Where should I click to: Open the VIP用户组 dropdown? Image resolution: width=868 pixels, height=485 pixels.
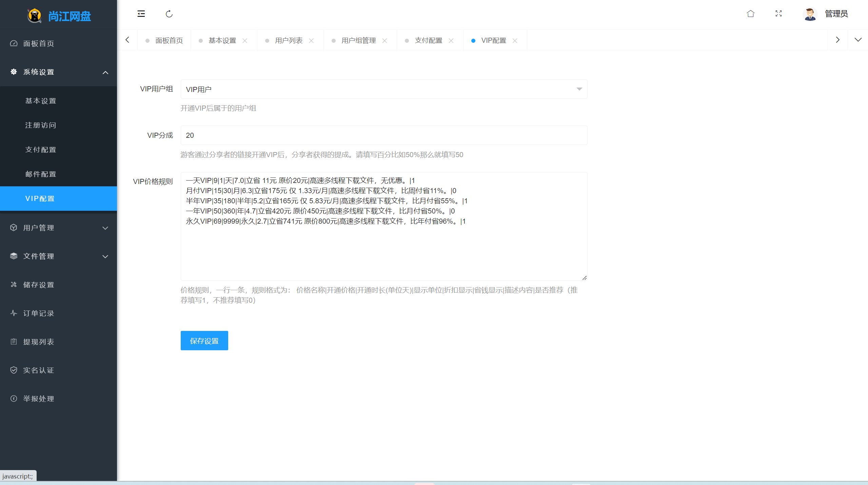point(384,89)
